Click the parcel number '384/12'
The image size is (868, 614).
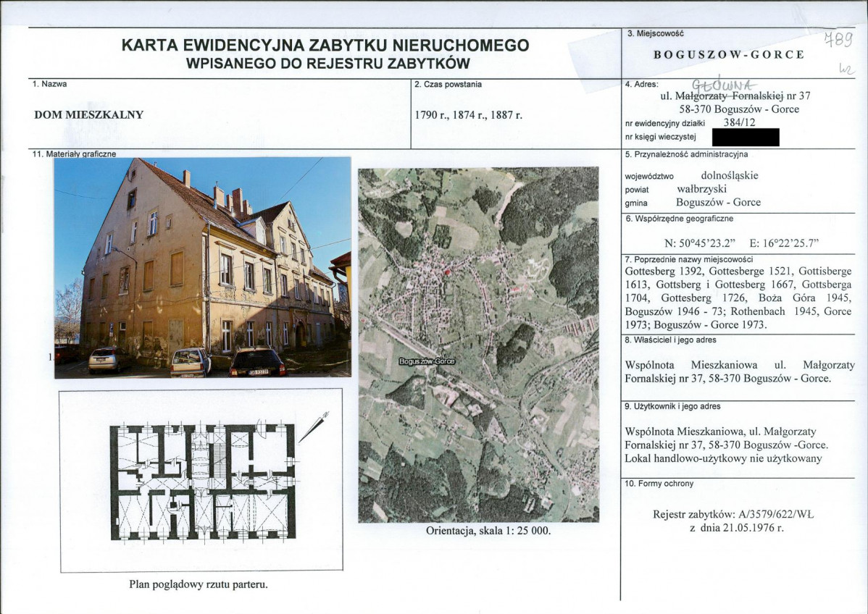pos(739,123)
